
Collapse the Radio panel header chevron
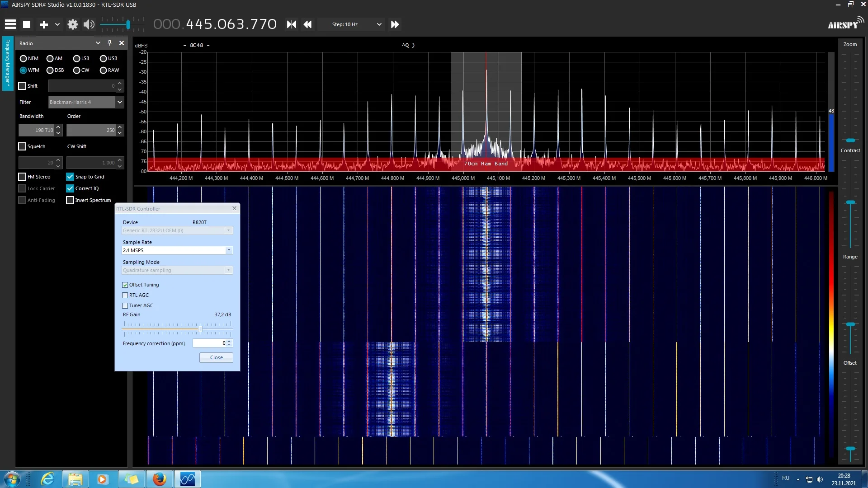(98, 43)
